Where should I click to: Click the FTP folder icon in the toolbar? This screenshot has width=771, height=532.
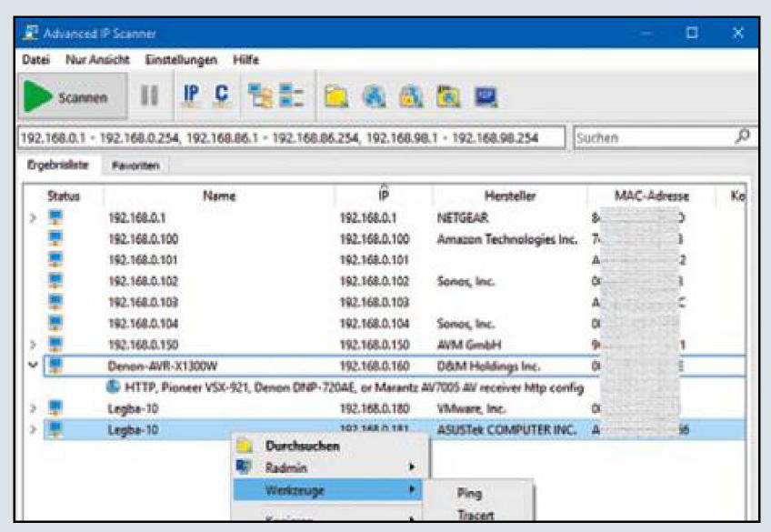(448, 96)
